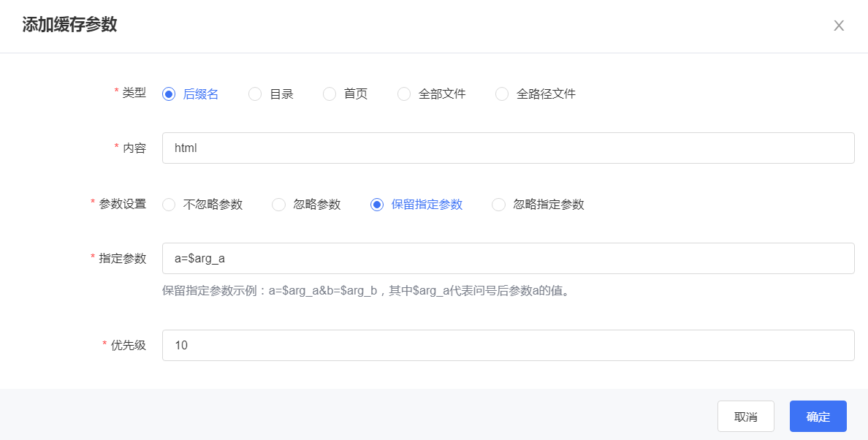
Task: Cancel with the 取消 button
Action: [x=746, y=416]
